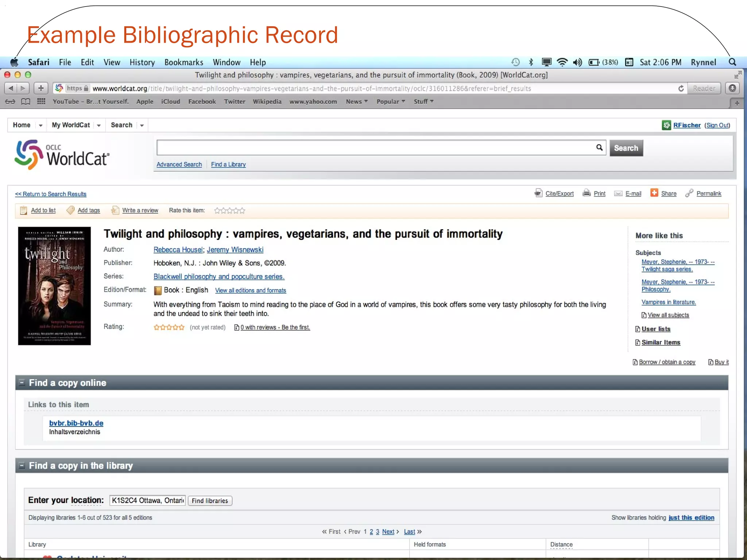Open Rebecca Housel author link
The height and width of the screenshot is (560, 747).
[x=178, y=250]
